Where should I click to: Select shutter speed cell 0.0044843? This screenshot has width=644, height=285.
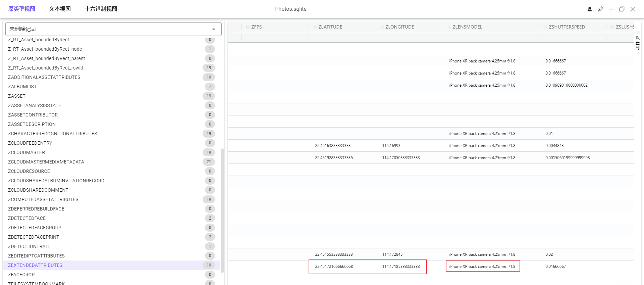tap(554, 146)
